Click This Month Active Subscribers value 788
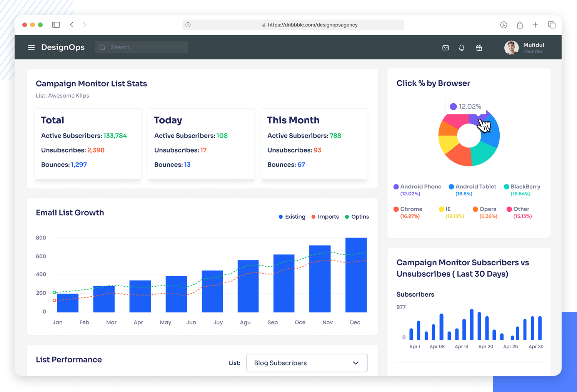577x392 pixels. pos(335,136)
